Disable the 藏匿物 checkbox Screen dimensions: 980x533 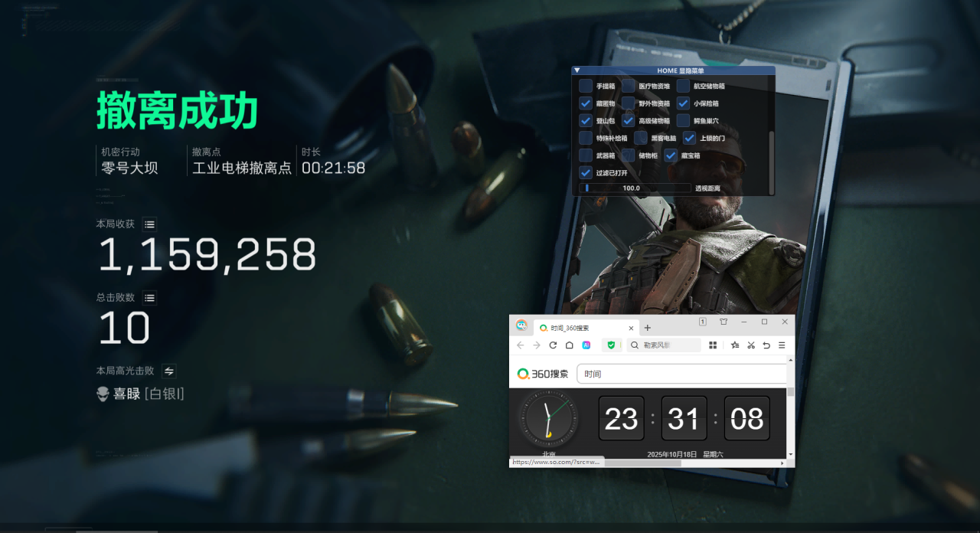(x=585, y=103)
